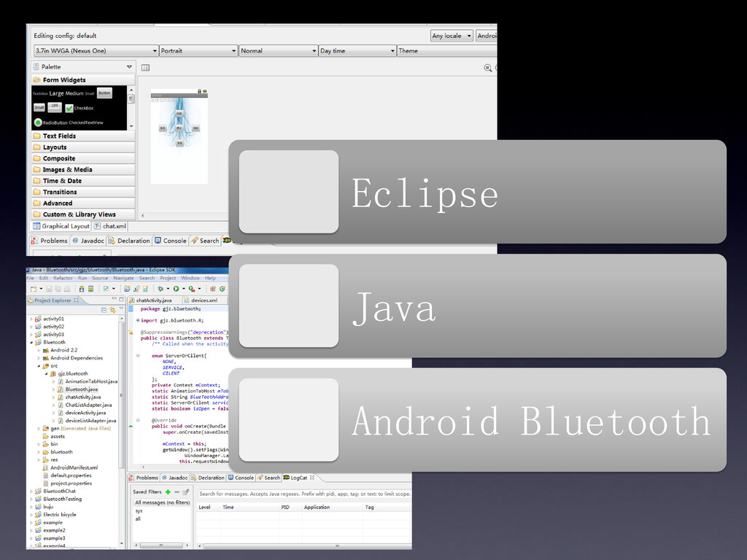The image size is (747, 560).
Task: Click the Project Explorer vertical scrollbar
Action: click(122, 431)
